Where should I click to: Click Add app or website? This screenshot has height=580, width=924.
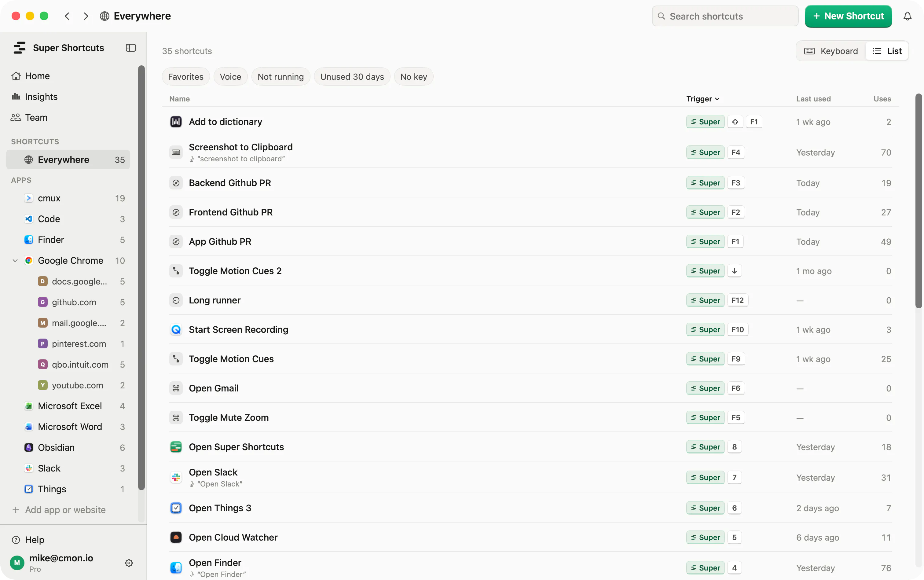[x=59, y=510]
